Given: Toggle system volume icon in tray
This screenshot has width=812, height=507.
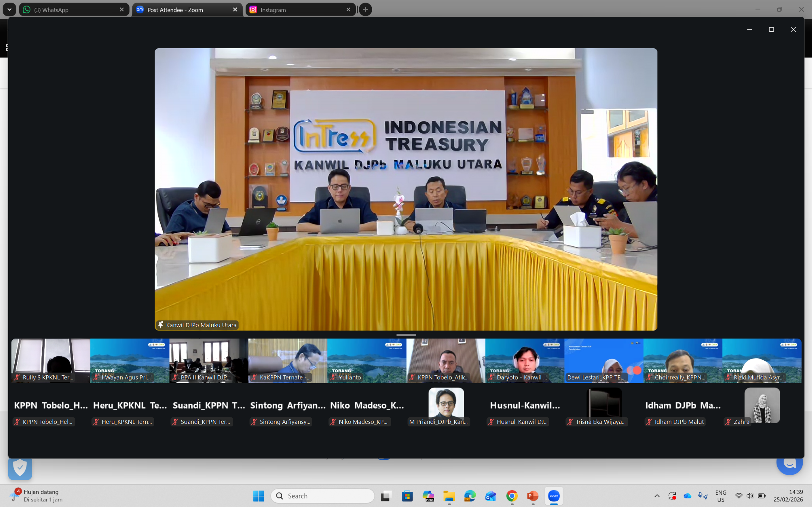Looking at the screenshot, I should (750, 496).
